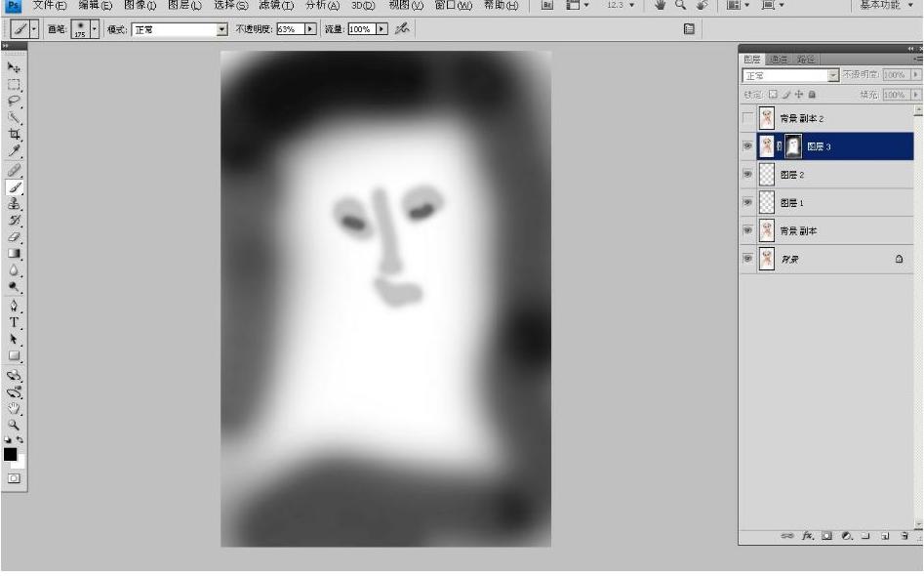Open the brush 不透明度 slider arrow
Screen dimensions: 924x576
tap(310, 29)
